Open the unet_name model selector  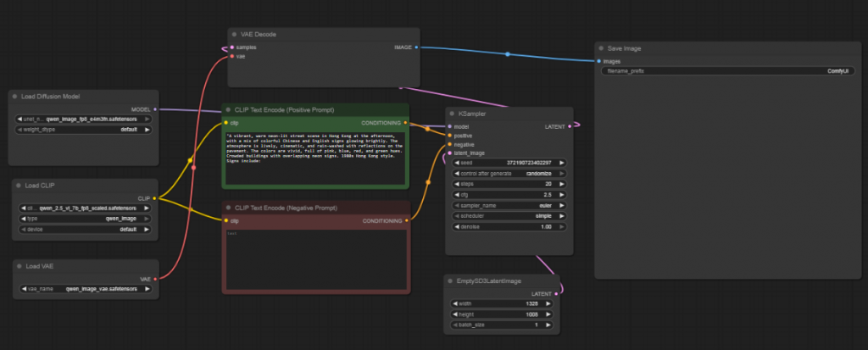(84, 119)
